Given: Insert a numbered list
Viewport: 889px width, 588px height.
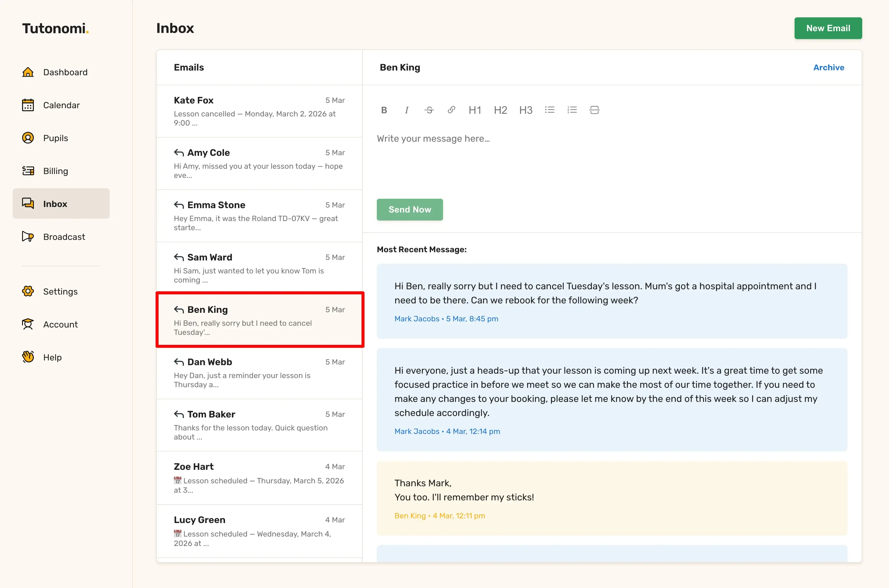Looking at the screenshot, I should pos(572,110).
